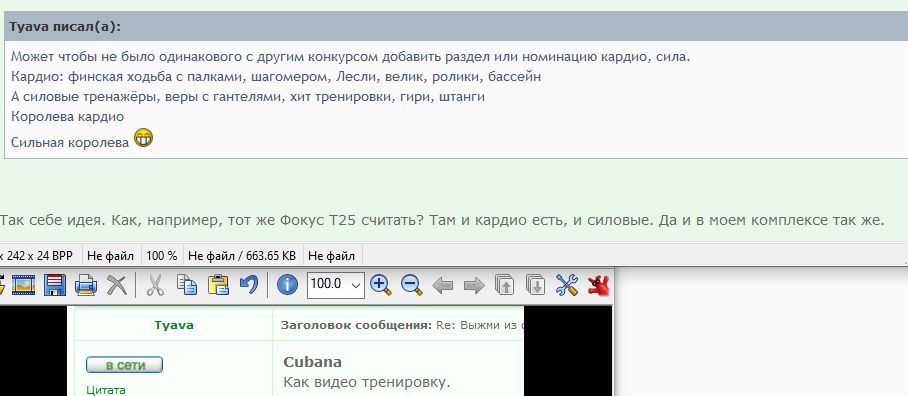The height and width of the screenshot is (396, 908).
Task: Cut the selection with the scissors icon
Action: coord(155,285)
